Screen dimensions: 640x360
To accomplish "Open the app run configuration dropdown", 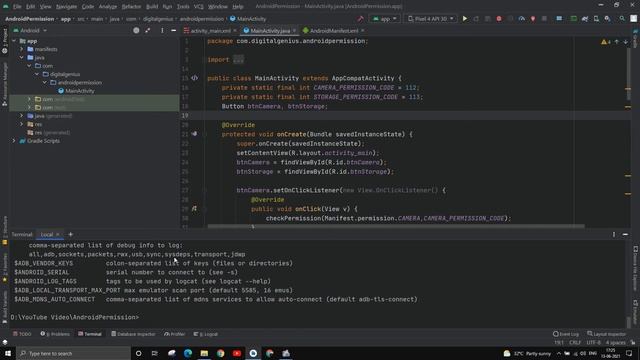I will pyautogui.click(x=384, y=19).
